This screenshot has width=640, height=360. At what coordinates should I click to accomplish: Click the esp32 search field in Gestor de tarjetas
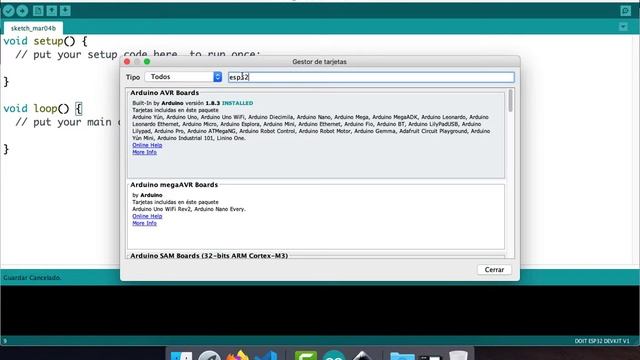tap(371, 77)
